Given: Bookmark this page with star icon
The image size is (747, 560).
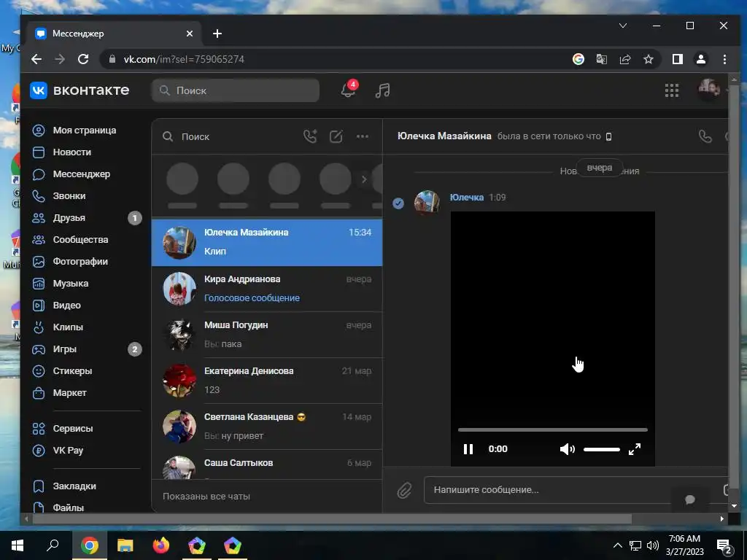Looking at the screenshot, I should [649, 59].
